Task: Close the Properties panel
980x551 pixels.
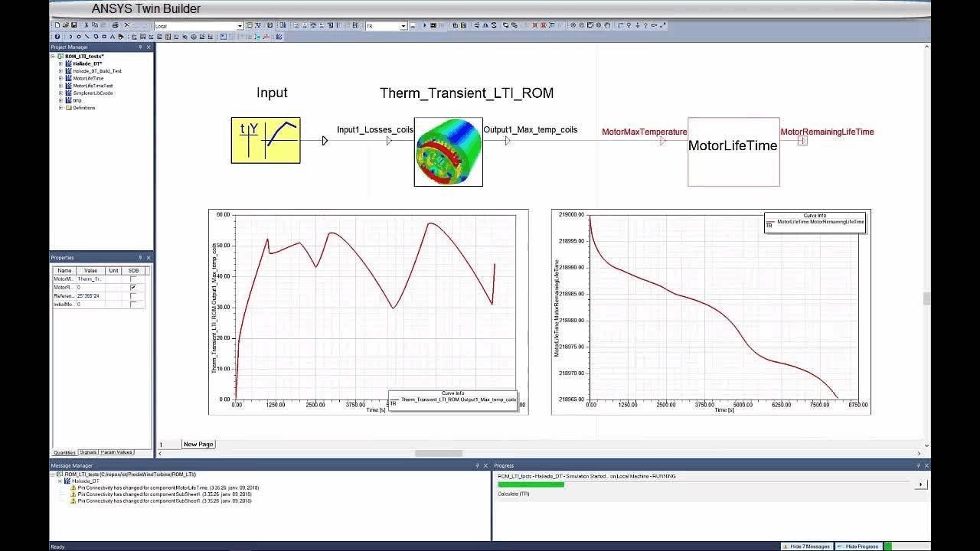Action: [149, 258]
